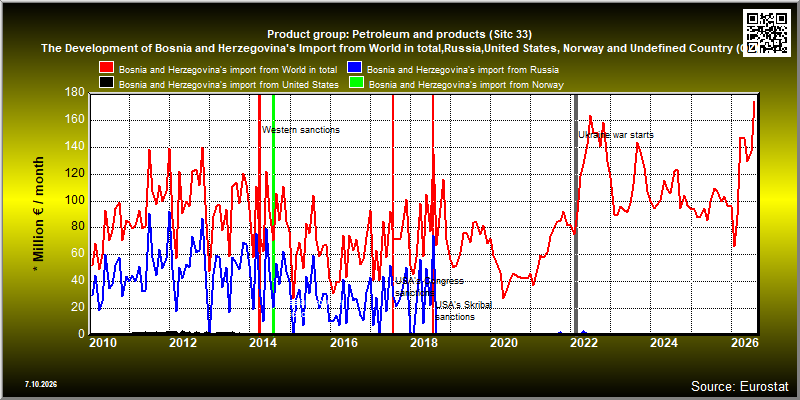Click the 'Source: Eurostat' text
800x400 pixels.
(740, 386)
